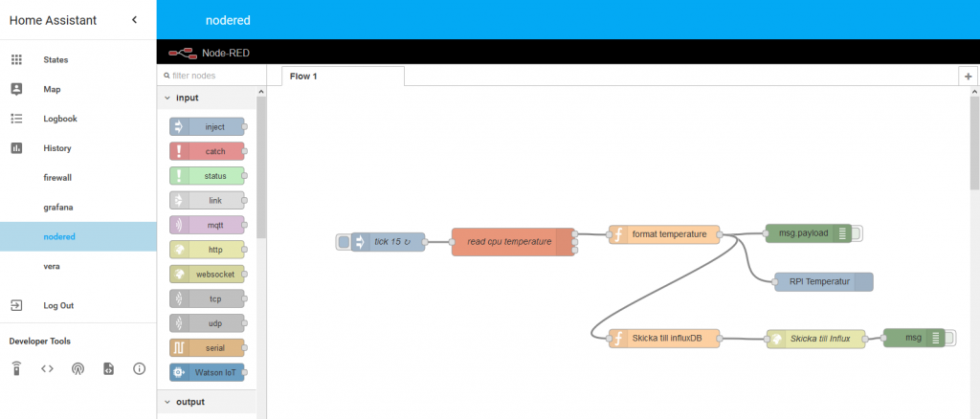Select the read cpu temperature node
This screenshot has width=980, height=419.
point(513,242)
